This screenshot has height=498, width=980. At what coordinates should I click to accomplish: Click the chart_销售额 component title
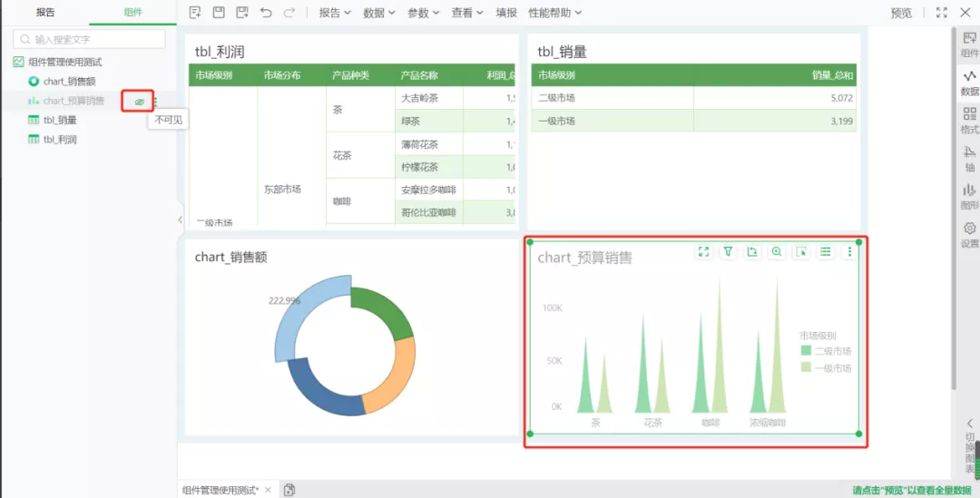pos(231,257)
